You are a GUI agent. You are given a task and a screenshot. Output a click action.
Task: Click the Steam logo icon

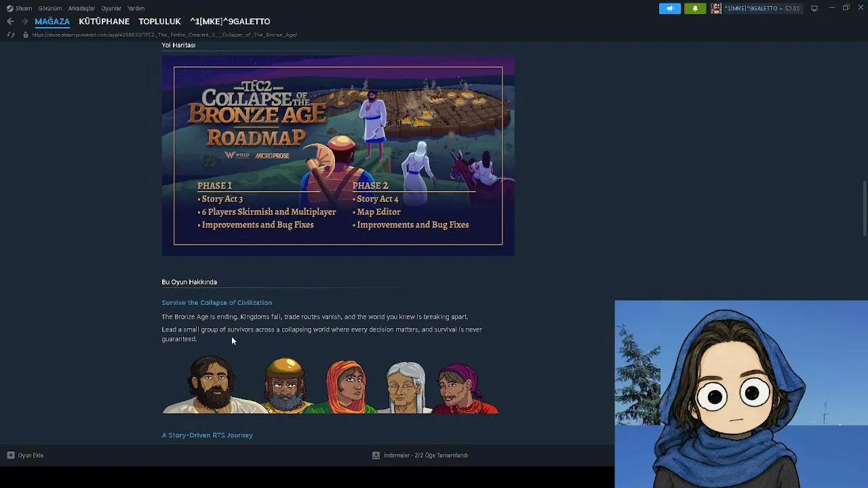[x=9, y=8]
